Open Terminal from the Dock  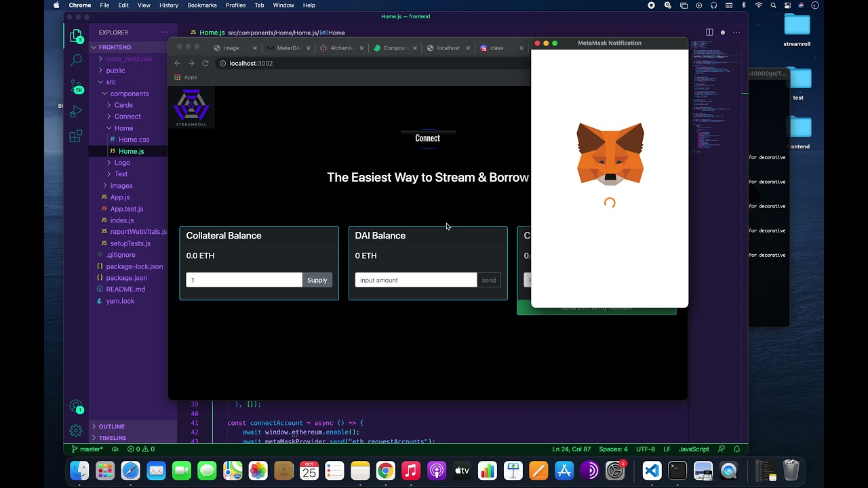tap(677, 470)
